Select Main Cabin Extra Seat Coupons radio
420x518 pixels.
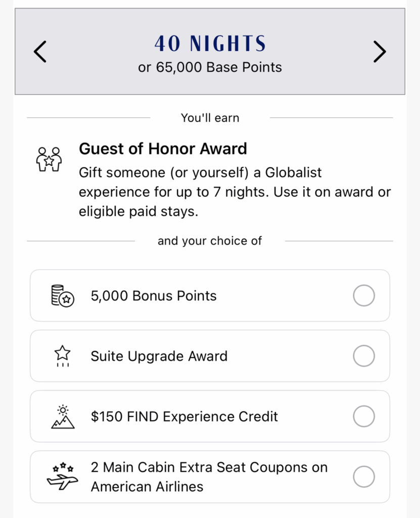click(363, 477)
